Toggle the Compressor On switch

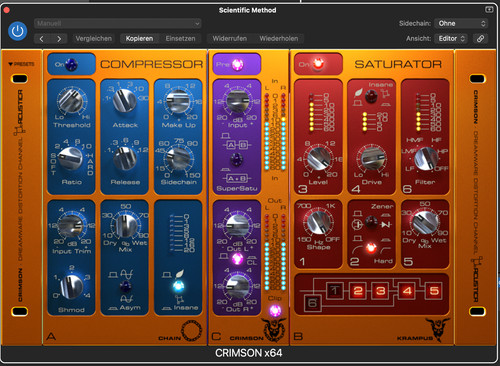tap(71, 64)
